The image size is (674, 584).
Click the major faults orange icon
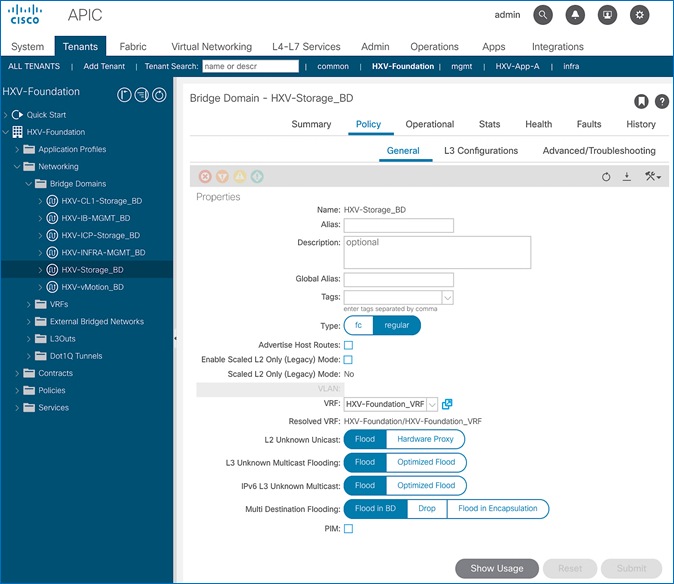point(222,176)
